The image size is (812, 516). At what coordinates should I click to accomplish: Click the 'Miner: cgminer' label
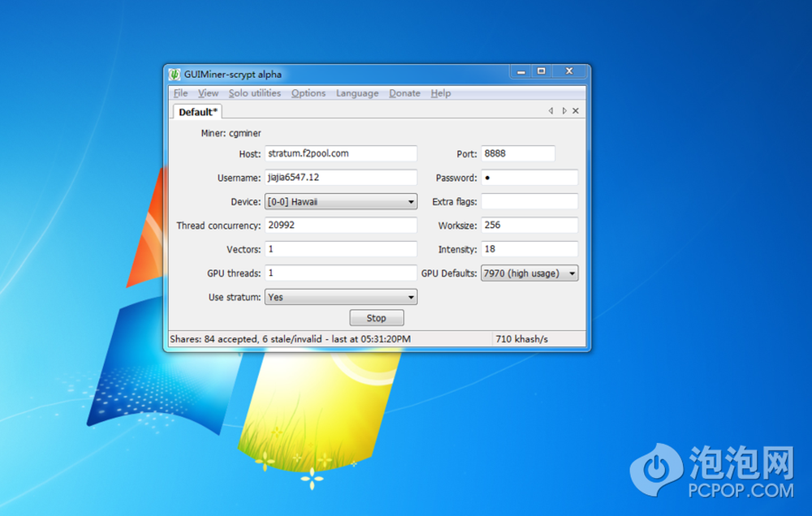coord(231,133)
